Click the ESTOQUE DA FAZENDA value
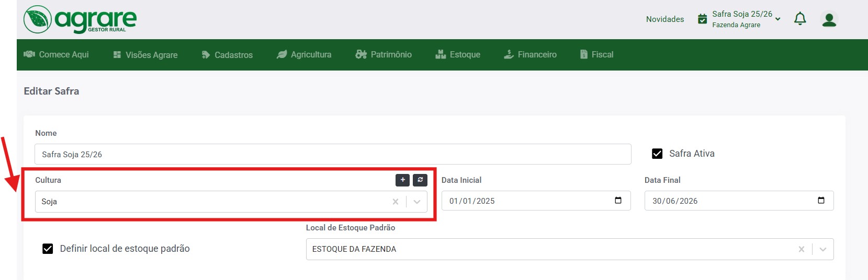868x280 pixels. [x=354, y=249]
